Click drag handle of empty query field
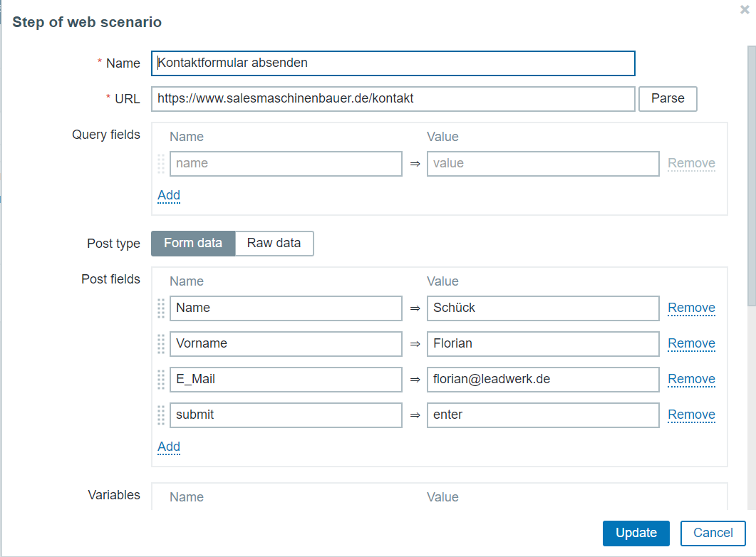756x557 pixels. (161, 164)
